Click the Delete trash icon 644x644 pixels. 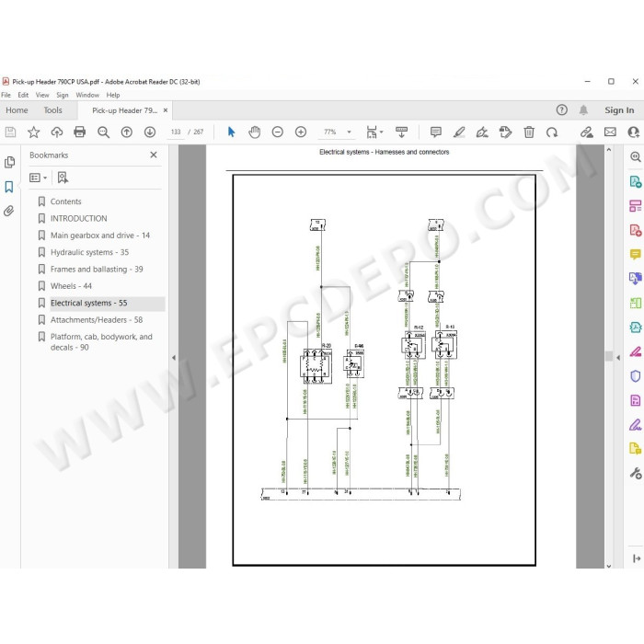coord(529,132)
